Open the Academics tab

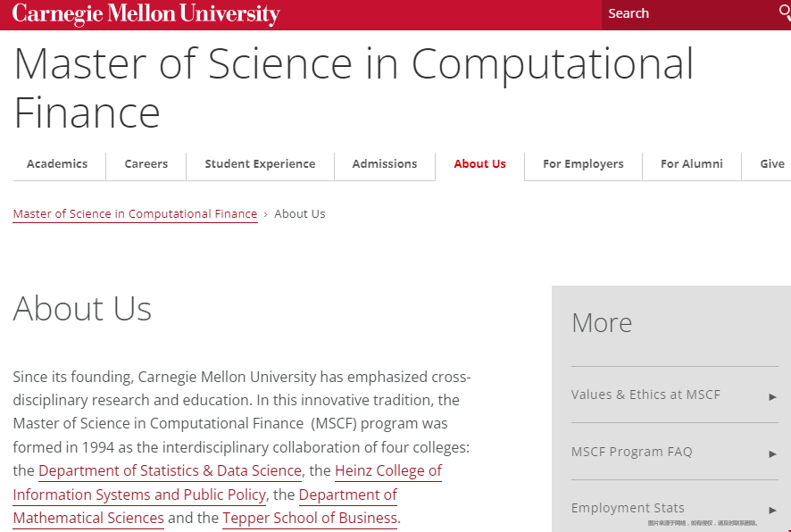(x=57, y=164)
